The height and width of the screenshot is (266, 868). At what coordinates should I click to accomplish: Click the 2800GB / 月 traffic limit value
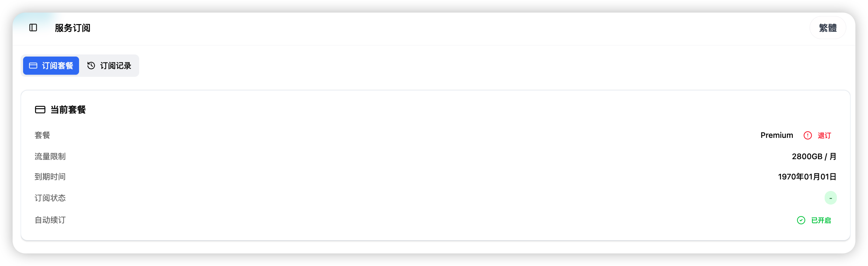pyautogui.click(x=814, y=156)
